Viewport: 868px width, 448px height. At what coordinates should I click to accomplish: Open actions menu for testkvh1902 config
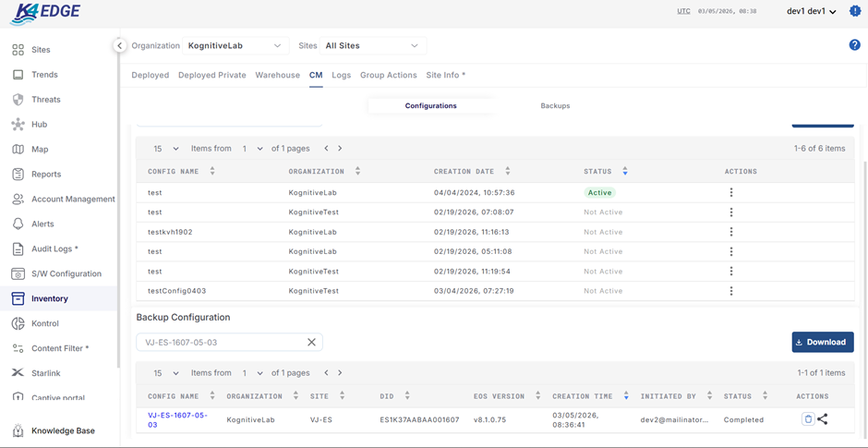point(731,232)
